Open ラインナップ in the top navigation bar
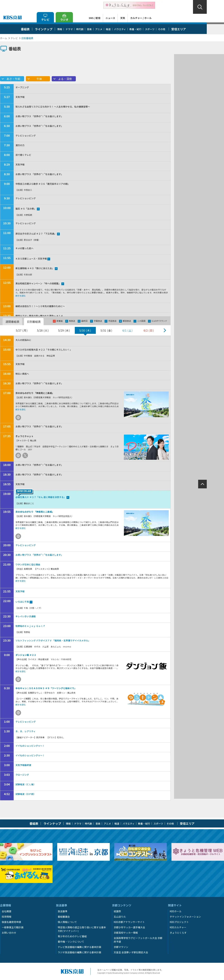Screen dimensions: 224x980 point(44,29)
